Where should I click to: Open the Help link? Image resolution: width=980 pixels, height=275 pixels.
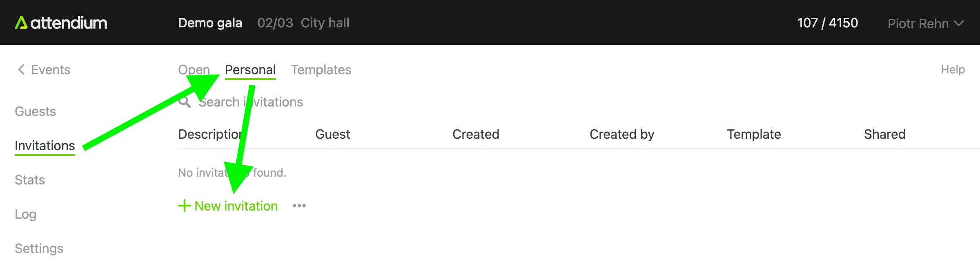coord(953,70)
